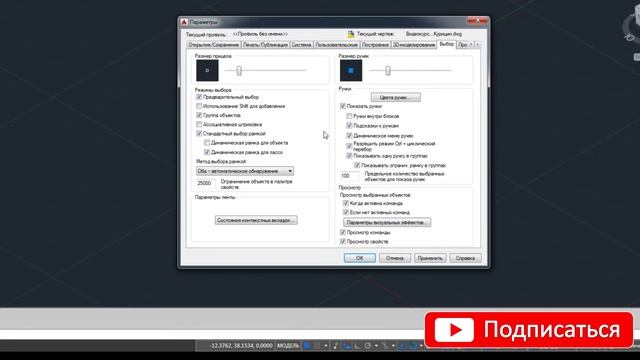Enable Ручки внутри блоков checkbox
The width and height of the screenshot is (640, 360).
[349, 116]
